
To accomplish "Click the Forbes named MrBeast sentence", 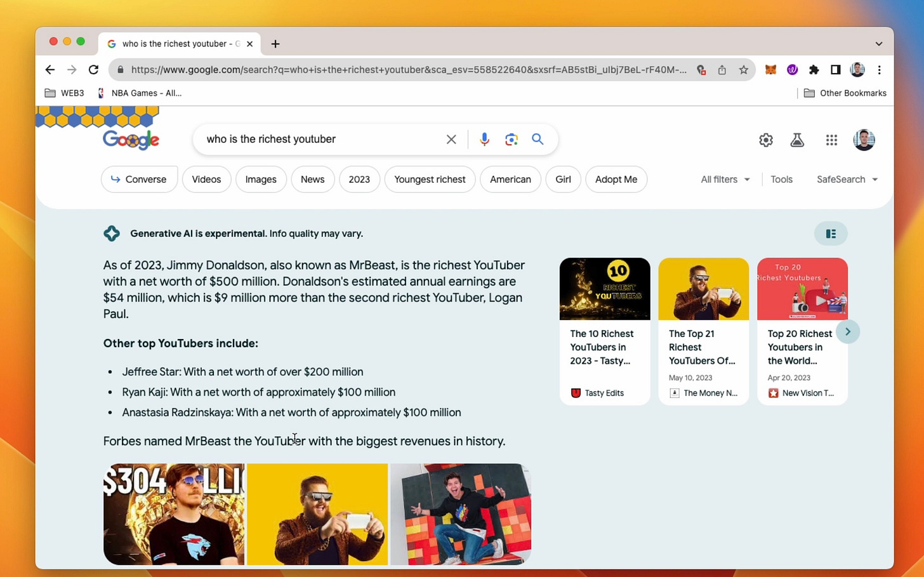I will pyautogui.click(x=305, y=441).
